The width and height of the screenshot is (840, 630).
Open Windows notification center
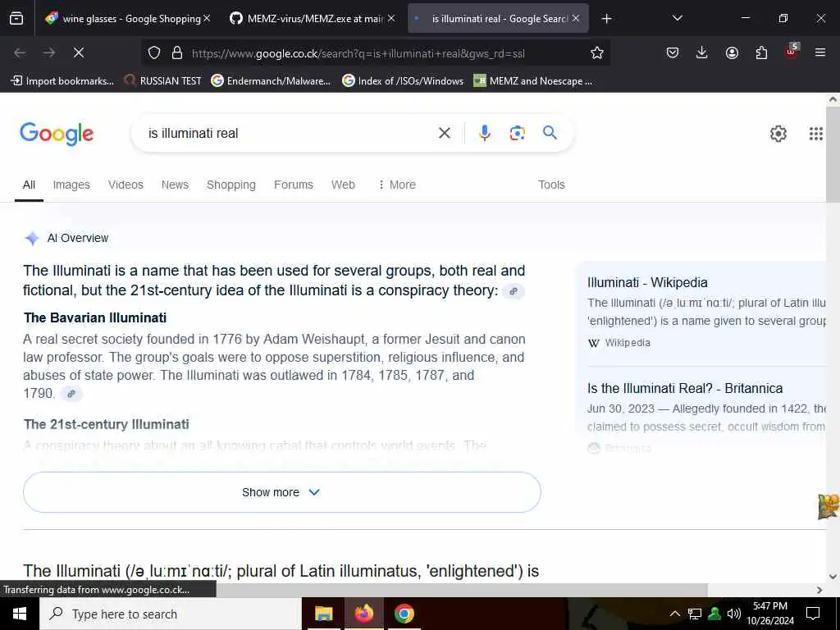(x=813, y=614)
